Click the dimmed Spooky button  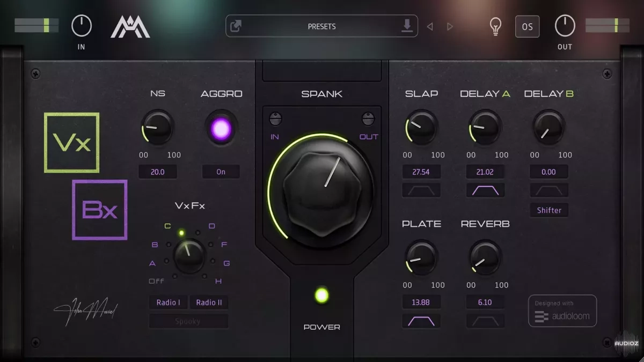188,321
